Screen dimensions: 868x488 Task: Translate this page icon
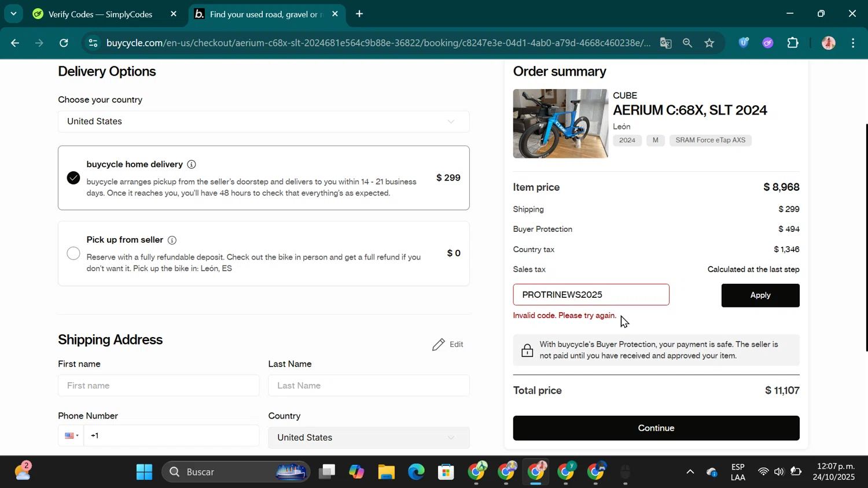pyautogui.click(x=665, y=43)
